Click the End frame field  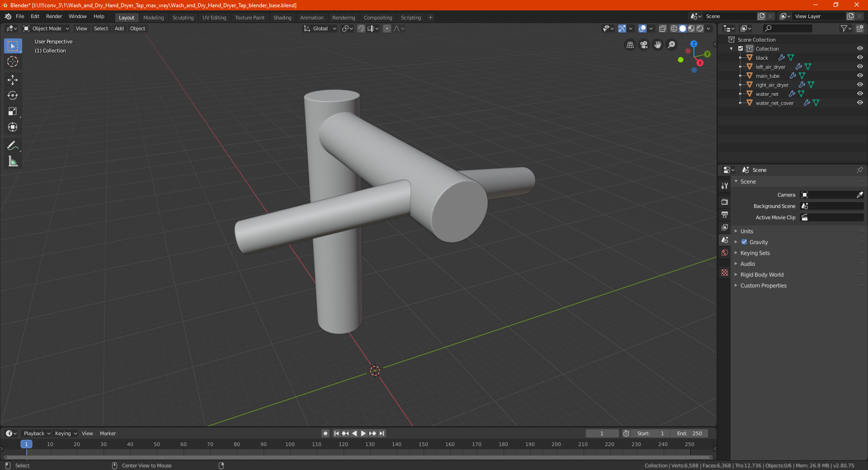pos(689,433)
